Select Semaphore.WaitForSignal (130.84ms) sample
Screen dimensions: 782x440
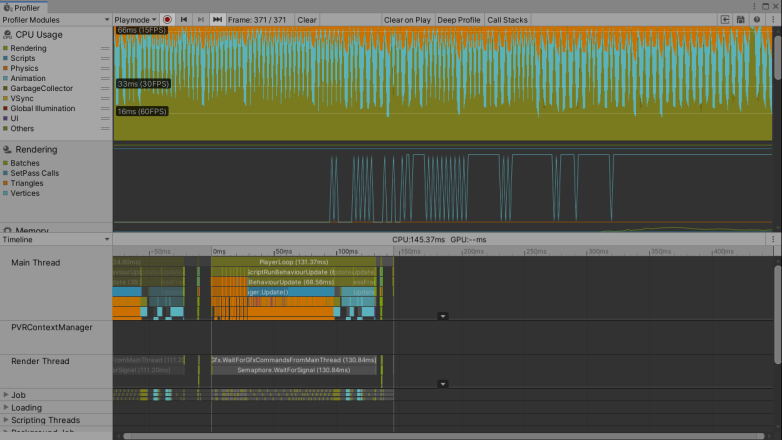click(294, 370)
